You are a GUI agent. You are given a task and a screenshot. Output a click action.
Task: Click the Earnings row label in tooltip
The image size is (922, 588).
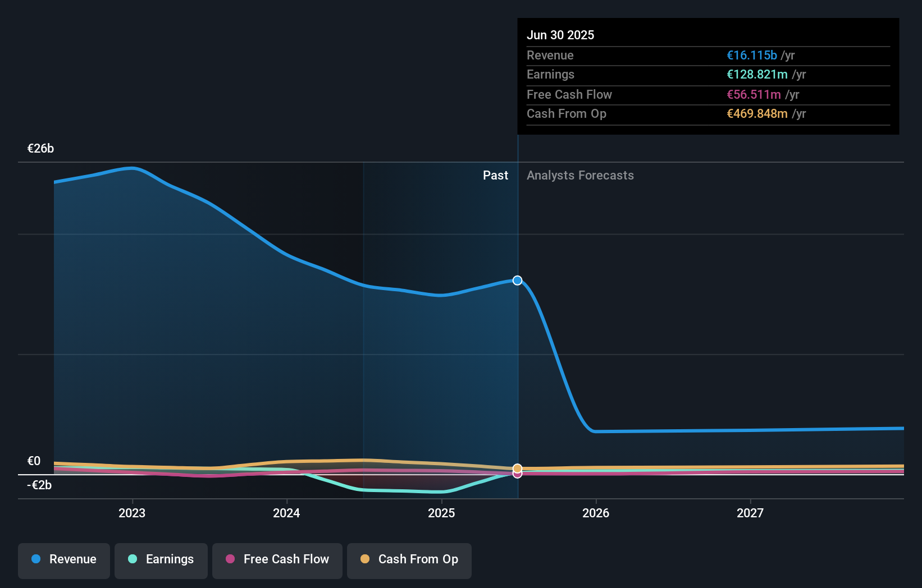[550, 75]
